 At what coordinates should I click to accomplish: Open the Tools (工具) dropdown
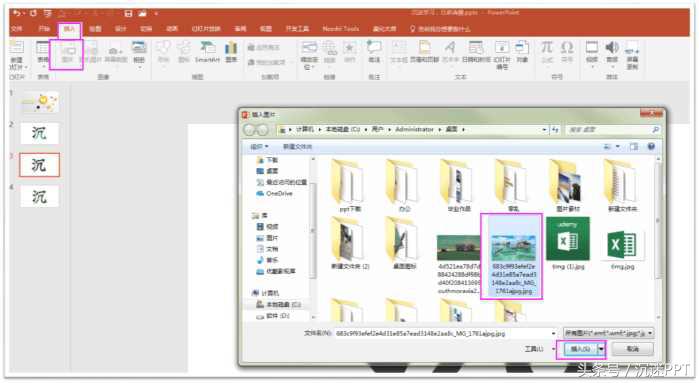539,349
